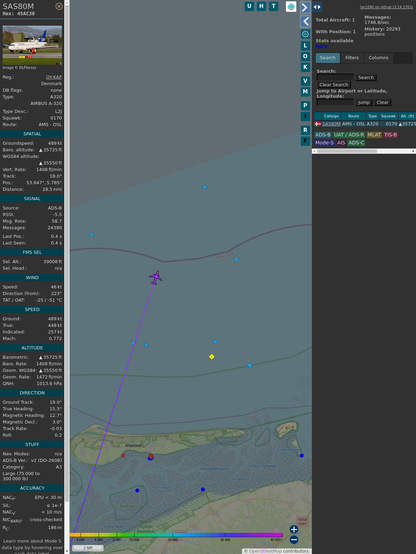Screen dimensions: 416x554
Task: Switch to the Filters tab
Action: (352, 58)
